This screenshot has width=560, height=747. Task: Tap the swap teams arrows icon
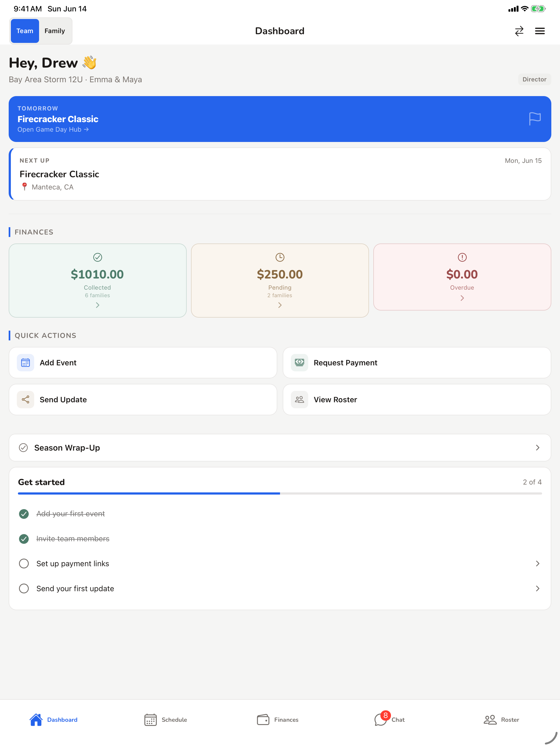click(x=519, y=31)
